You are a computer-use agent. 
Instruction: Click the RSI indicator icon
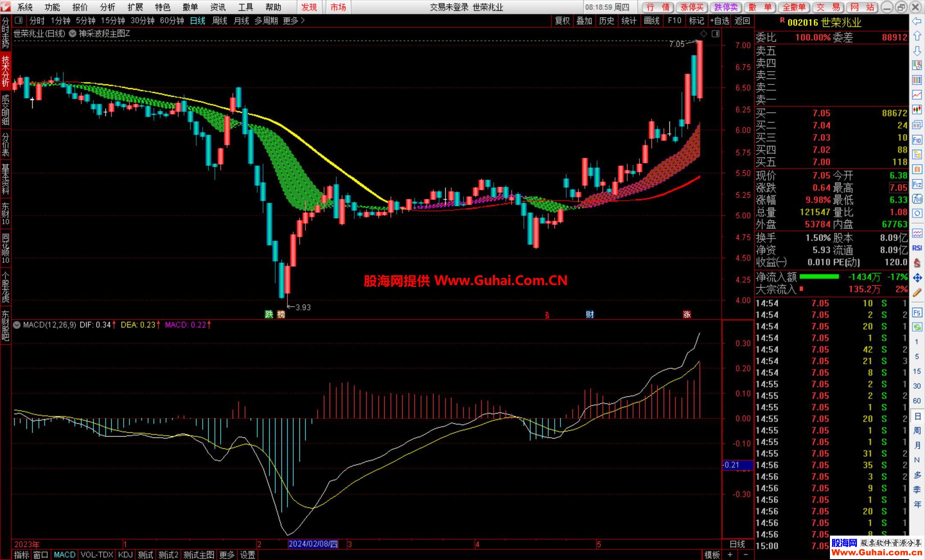tap(917, 248)
